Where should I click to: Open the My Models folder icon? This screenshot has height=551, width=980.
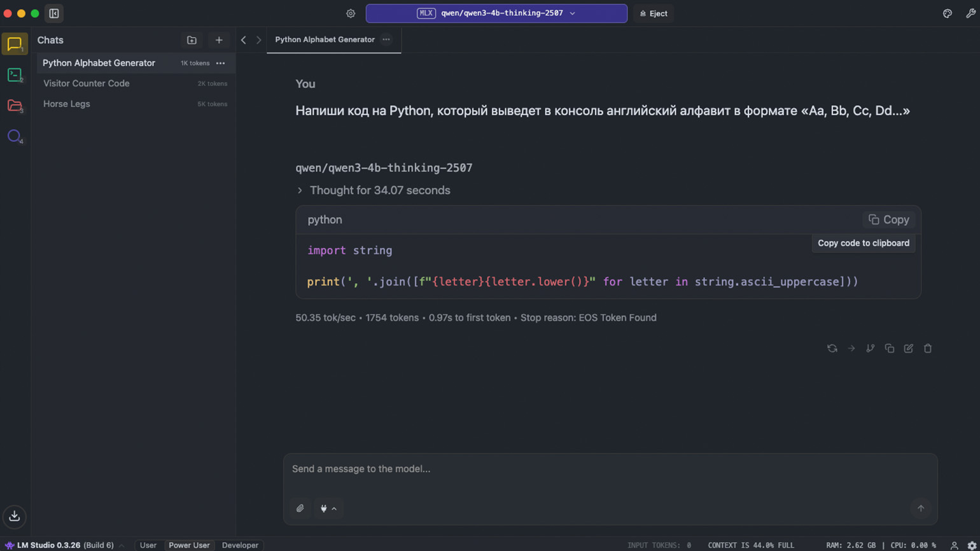point(14,106)
